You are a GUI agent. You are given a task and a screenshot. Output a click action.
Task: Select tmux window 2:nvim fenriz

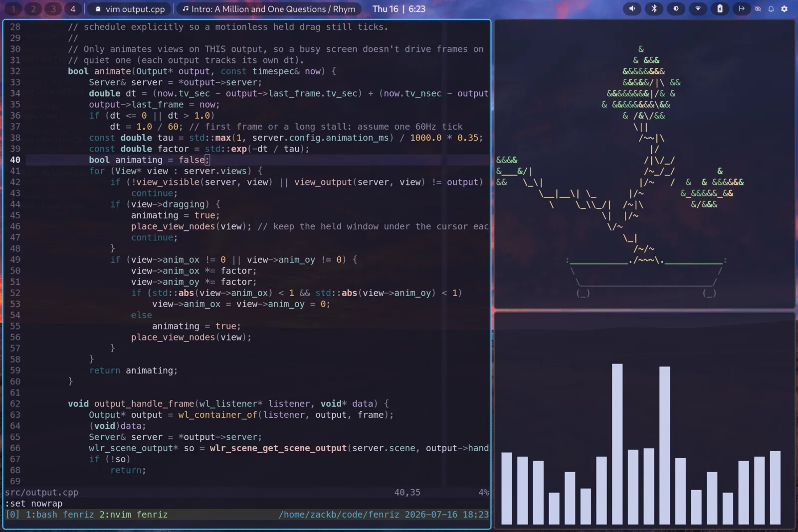tap(133, 515)
